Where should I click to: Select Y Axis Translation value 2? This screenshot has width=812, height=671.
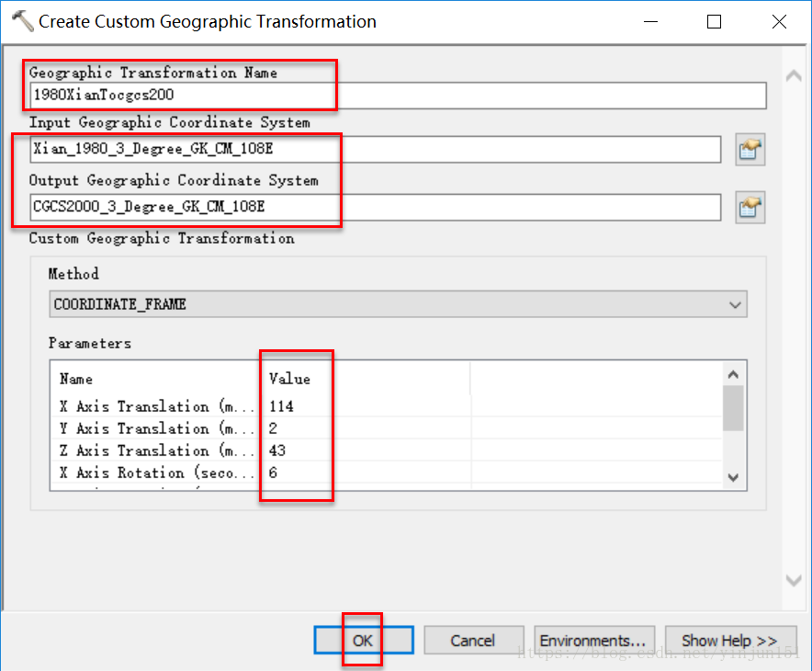click(273, 428)
